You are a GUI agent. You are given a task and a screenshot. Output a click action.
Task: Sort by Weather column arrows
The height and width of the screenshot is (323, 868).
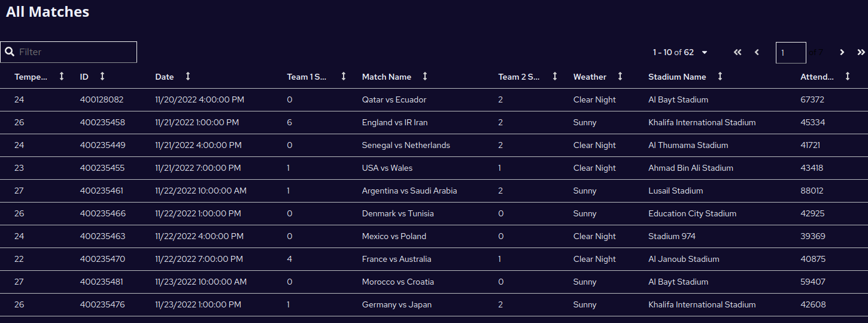pos(620,76)
